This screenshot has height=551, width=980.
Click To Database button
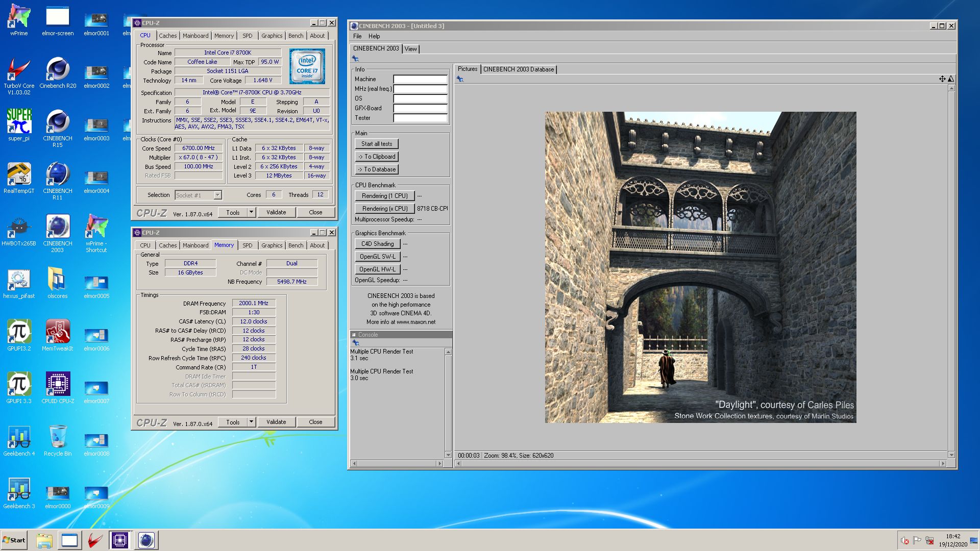pyautogui.click(x=377, y=169)
